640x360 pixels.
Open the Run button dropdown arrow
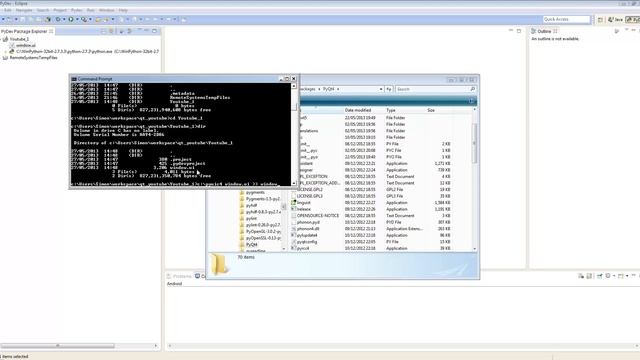[77, 19]
